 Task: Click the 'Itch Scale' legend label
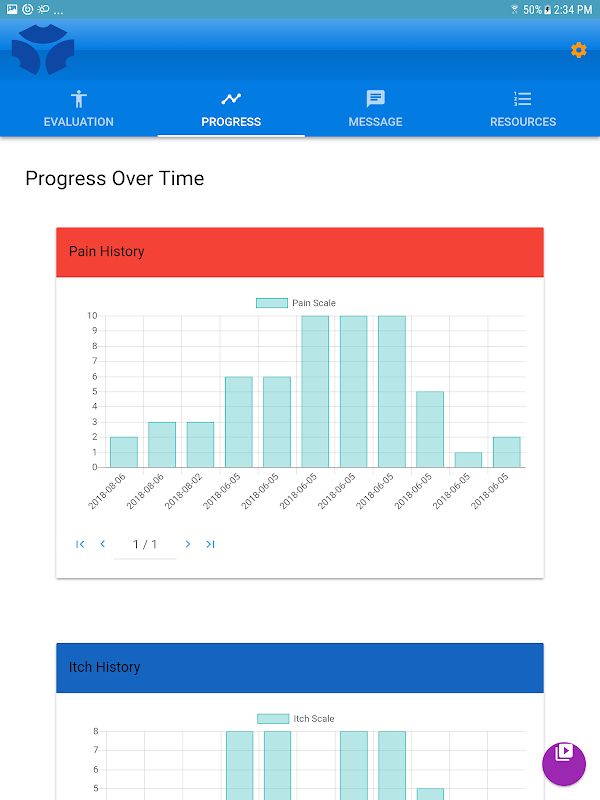(x=314, y=719)
